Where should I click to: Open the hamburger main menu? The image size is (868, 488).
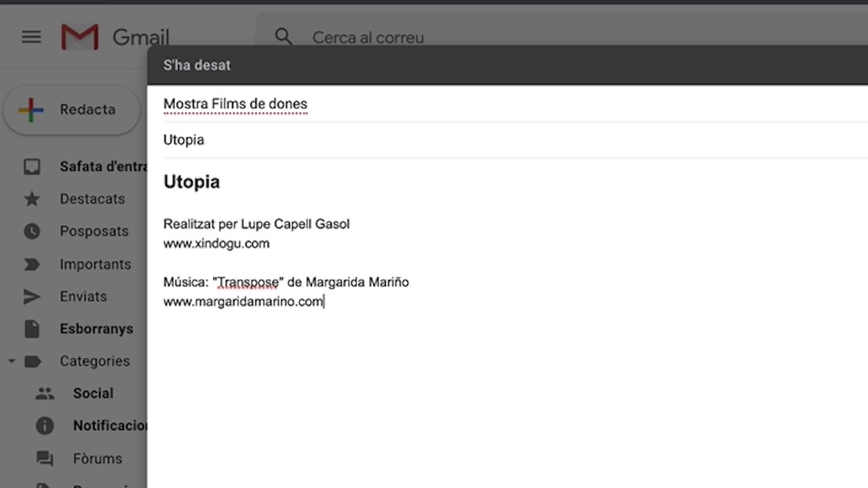point(31,37)
